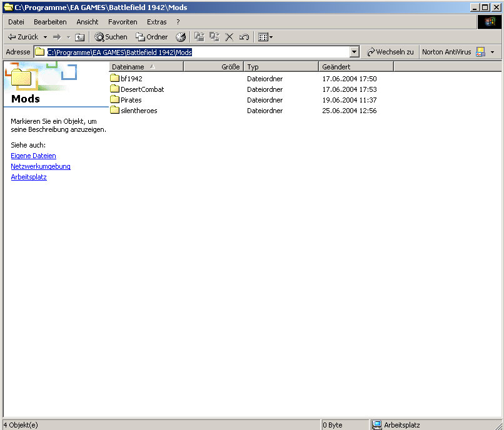Open the Zurück history dropdown arrow

pyautogui.click(x=45, y=37)
